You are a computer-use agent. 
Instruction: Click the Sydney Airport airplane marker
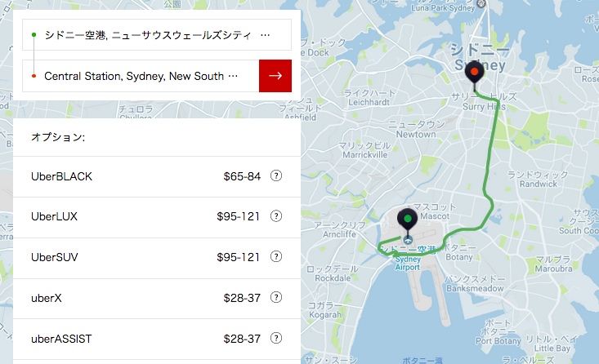[408, 240]
